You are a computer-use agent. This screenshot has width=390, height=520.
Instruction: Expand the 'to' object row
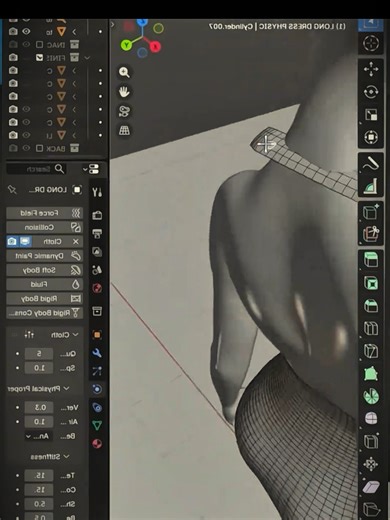click(75, 32)
